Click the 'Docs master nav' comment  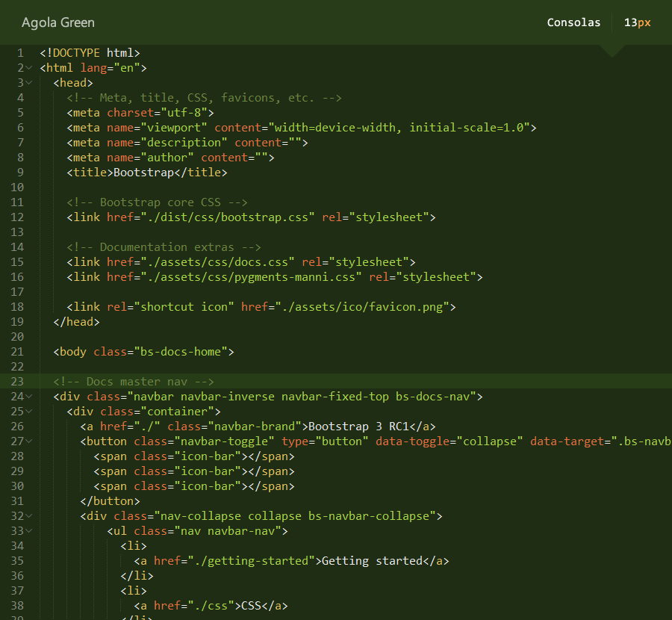tap(134, 382)
